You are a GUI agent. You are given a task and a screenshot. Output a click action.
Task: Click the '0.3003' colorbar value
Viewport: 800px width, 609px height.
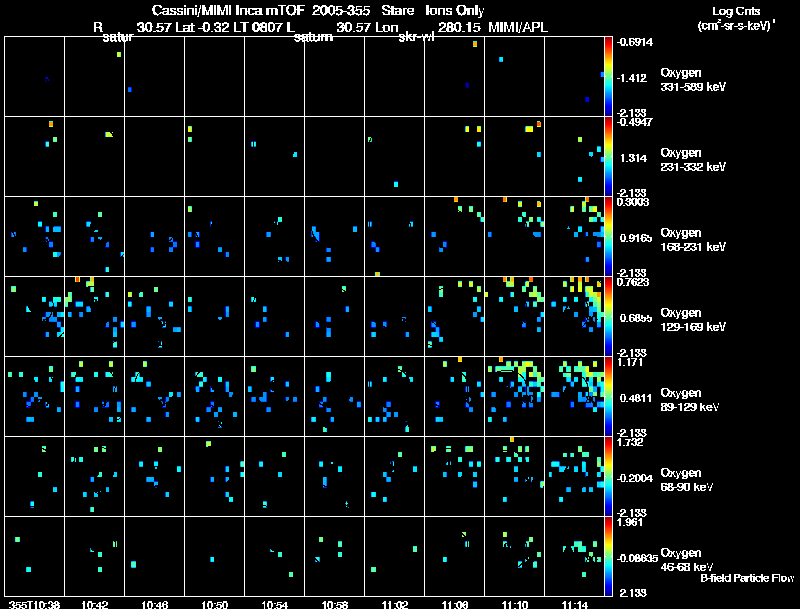coord(633,202)
